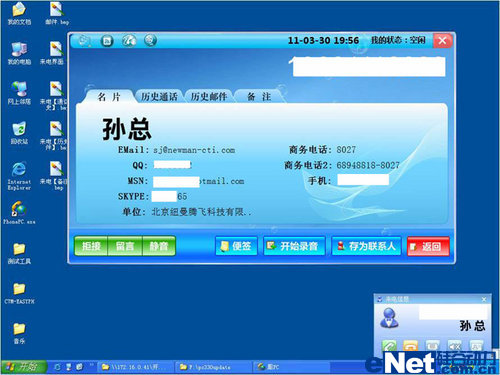
Task: Click the F:\pc330update taskbar button
Action: [213, 367]
